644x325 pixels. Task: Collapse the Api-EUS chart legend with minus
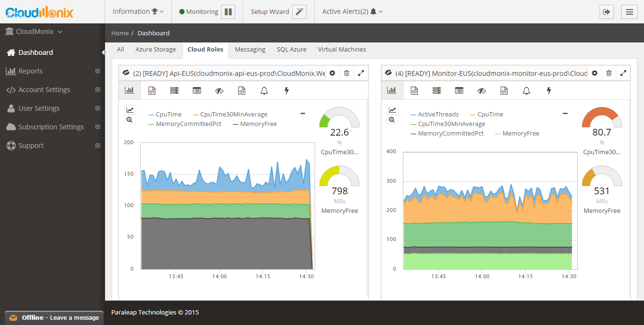pyautogui.click(x=303, y=114)
